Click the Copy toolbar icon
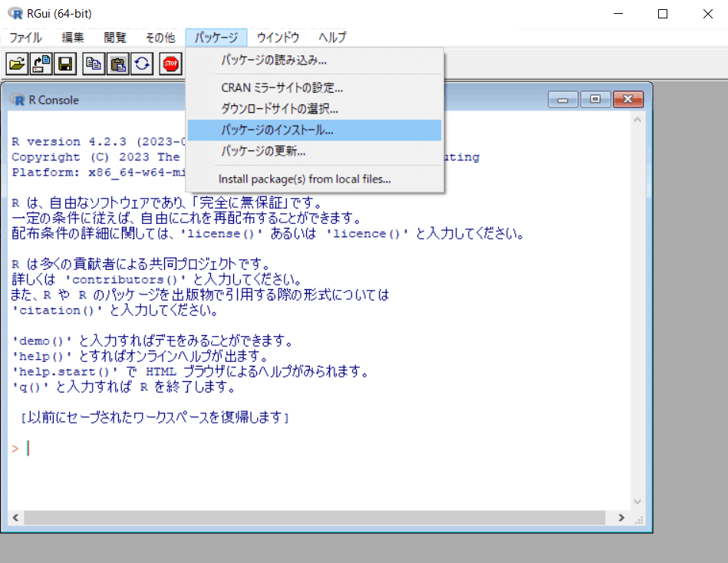 click(94, 64)
